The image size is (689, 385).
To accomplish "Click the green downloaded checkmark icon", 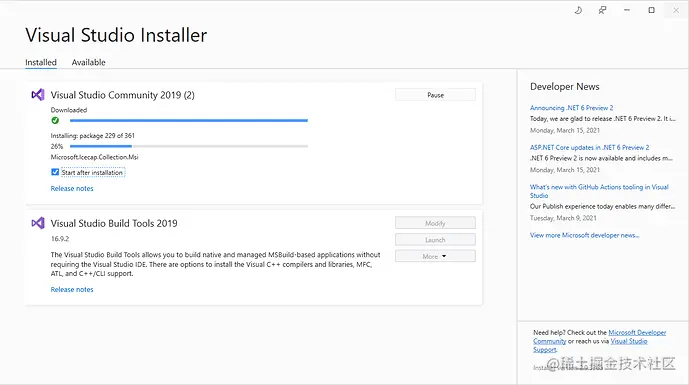I will click(x=55, y=120).
